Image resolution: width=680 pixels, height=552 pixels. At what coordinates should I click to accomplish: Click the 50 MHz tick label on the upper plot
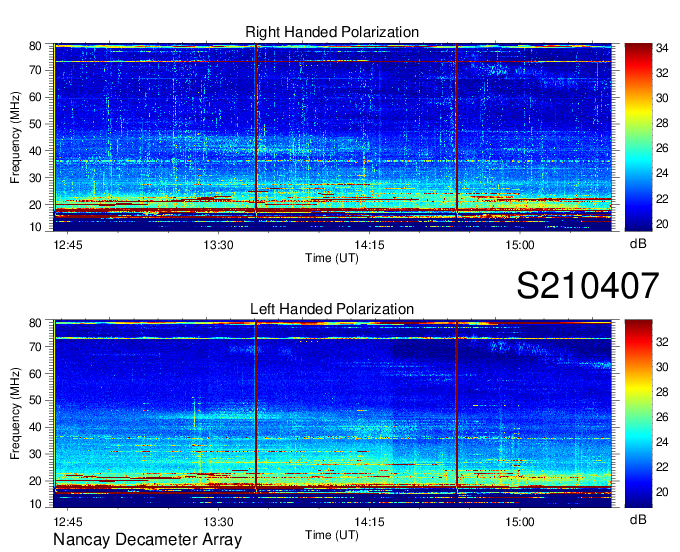(35, 124)
